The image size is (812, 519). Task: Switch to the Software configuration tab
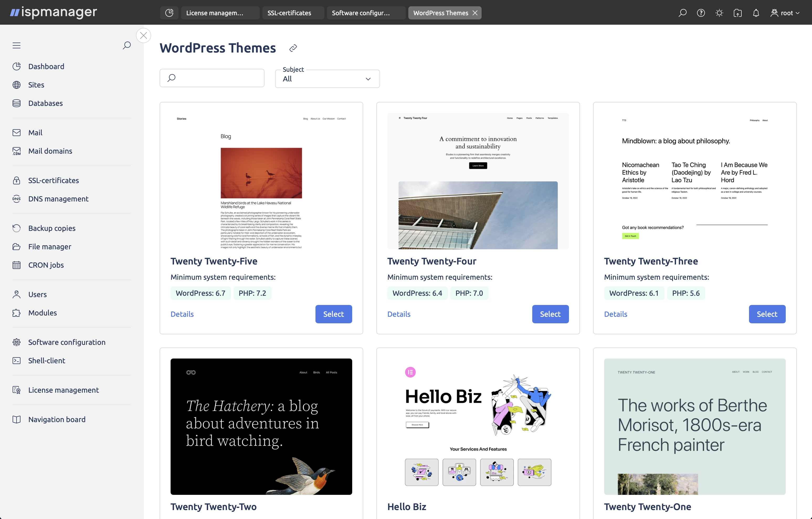(x=366, y=13)
